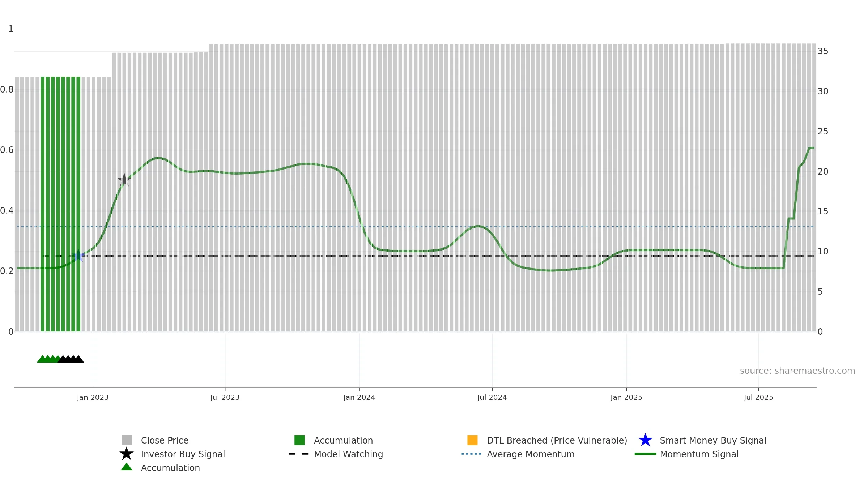This screenshot has width=868, height=488.
Task: Click the green Accumulation square legend swatch
Action: point(299,440)
